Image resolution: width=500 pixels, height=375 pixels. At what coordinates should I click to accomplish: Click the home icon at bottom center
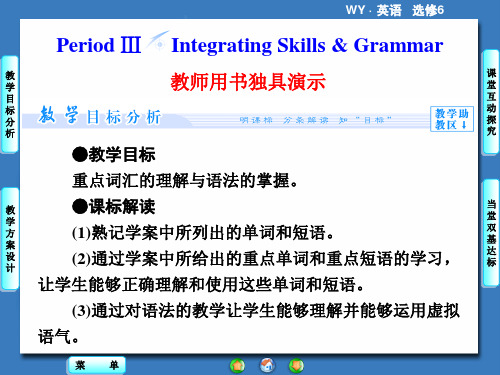[267, 365]
